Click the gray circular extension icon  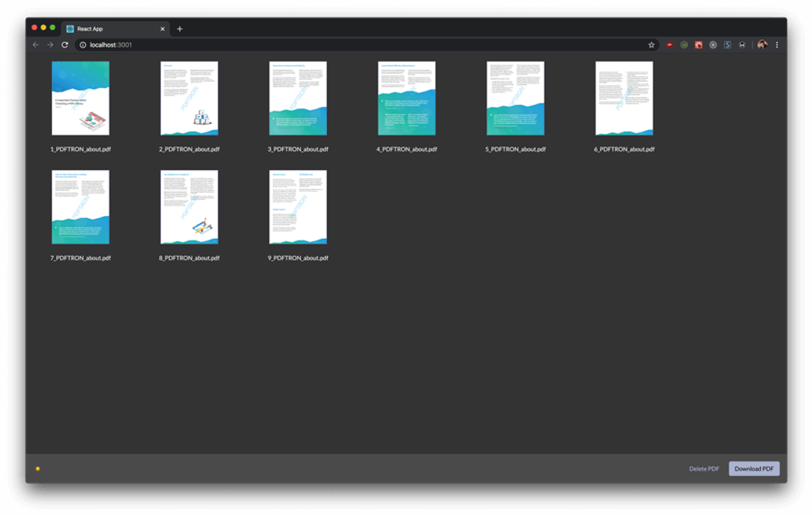click(x=713, y=44)
